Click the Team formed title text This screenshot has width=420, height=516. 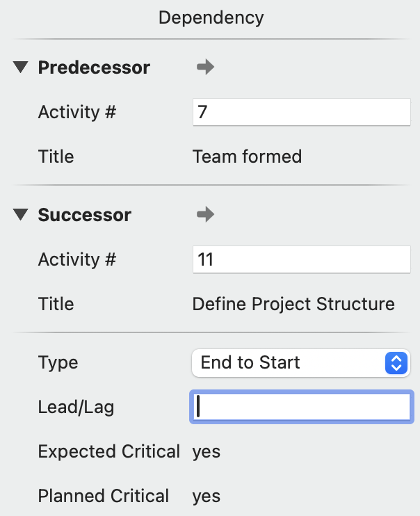click(x=247, y=156)
